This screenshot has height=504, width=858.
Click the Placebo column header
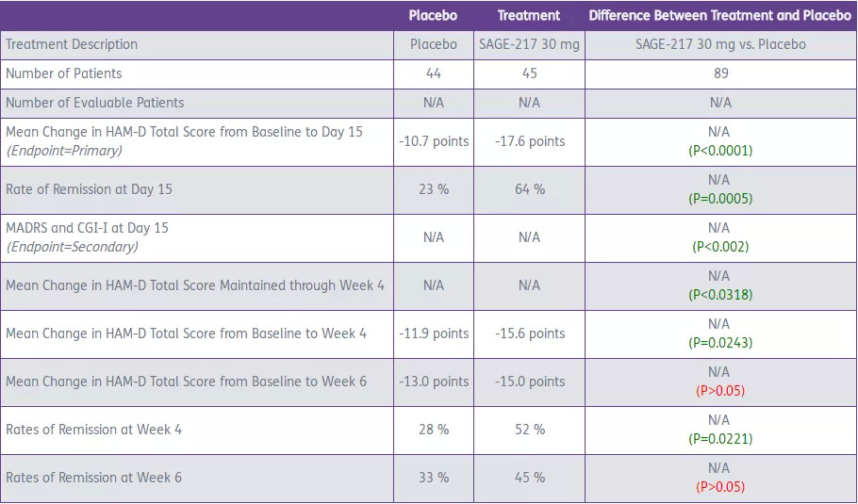433,15
